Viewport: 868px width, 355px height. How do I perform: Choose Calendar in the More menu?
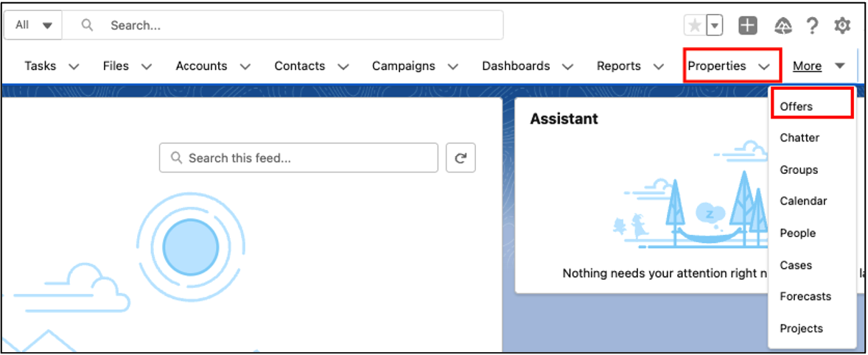pos(803,201)
